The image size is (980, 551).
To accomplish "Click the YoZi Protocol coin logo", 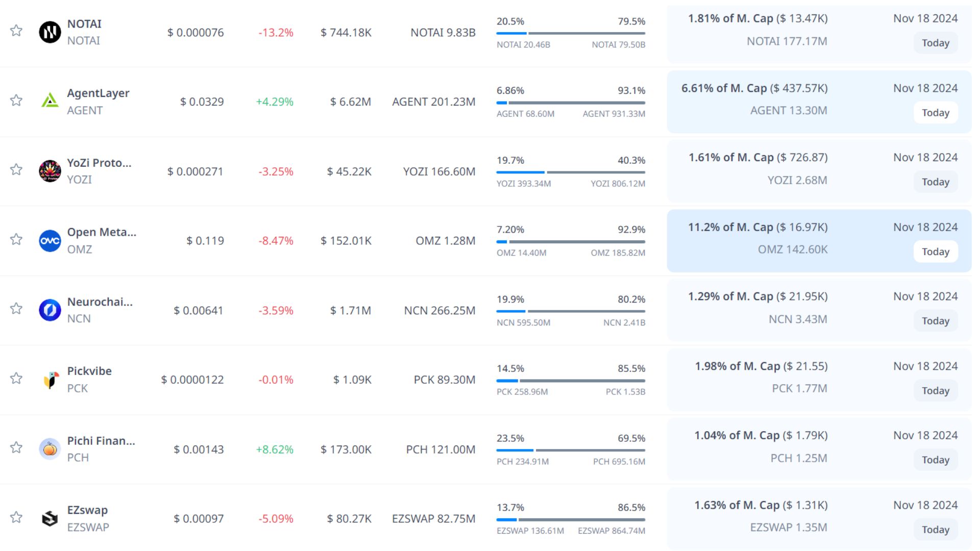I will pyautogui.click(x=50, y=171).
